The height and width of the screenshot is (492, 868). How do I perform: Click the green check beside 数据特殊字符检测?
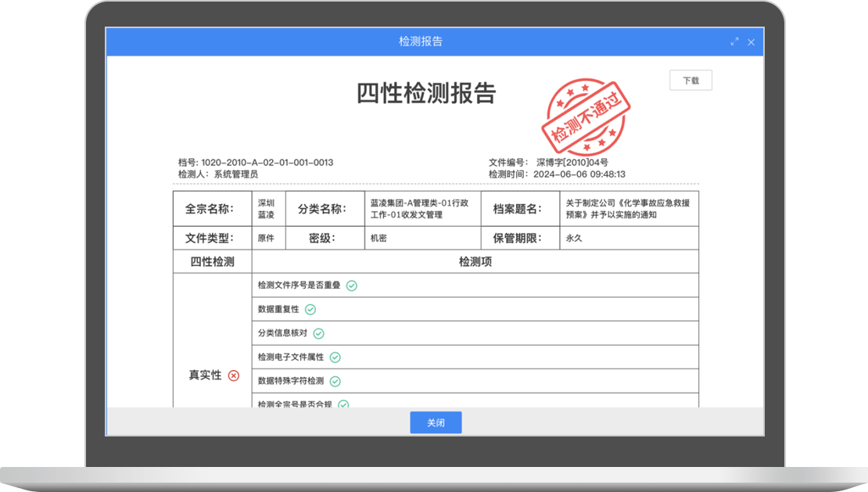(335, 382)
